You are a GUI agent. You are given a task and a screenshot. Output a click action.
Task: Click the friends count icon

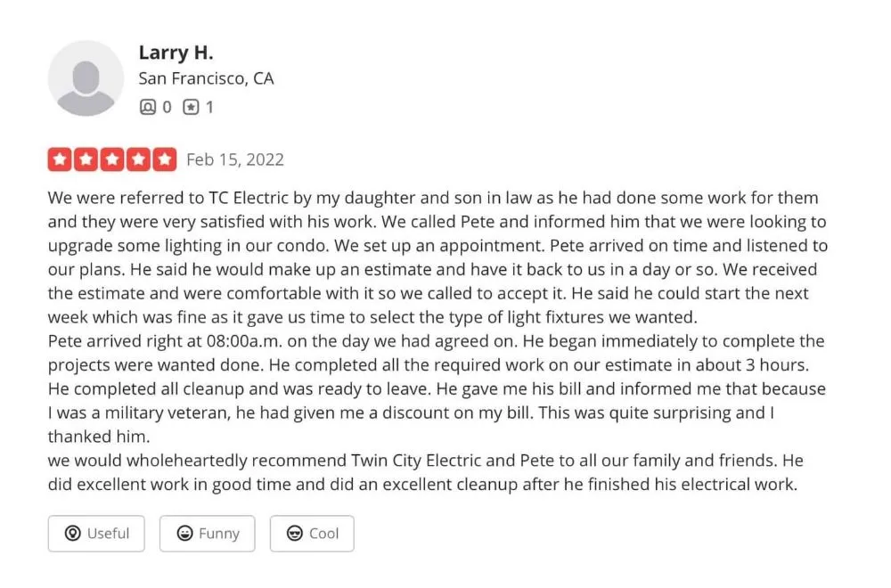click(148, 107)
